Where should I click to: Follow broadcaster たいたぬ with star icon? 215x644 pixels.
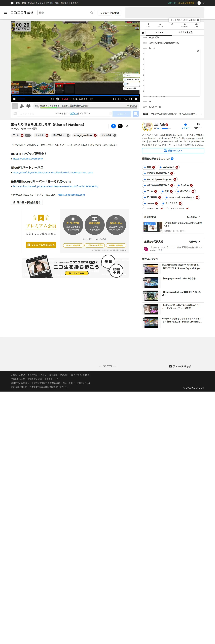click(x=186, y=126)
